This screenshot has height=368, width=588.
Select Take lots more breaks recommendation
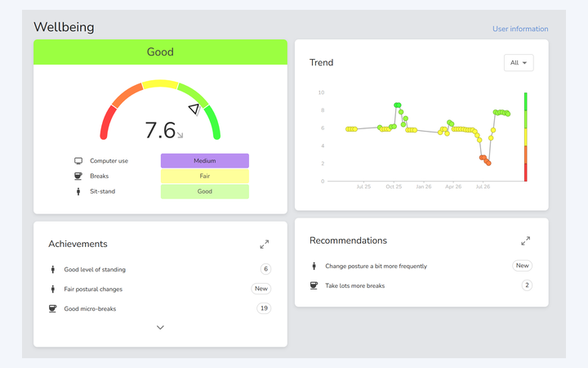click(354, 285)
